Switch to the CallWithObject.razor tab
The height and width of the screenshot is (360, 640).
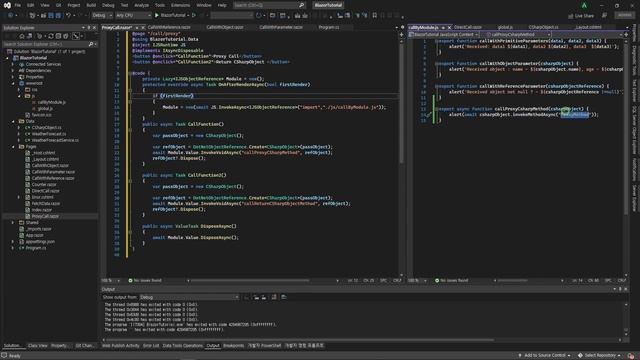point(225,27)
